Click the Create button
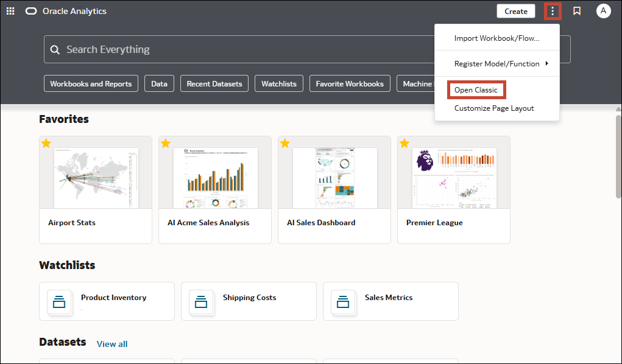 point(515,11)
